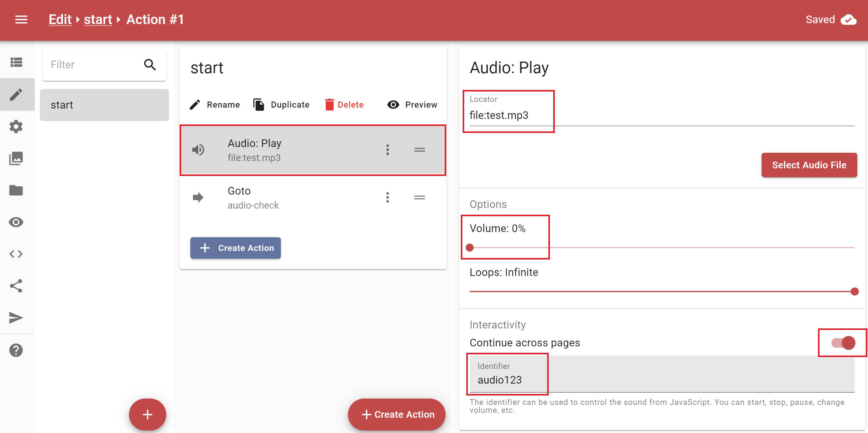Click the red floating Create Action button
The image size is (868, 433).
click(x=396, y=414)
